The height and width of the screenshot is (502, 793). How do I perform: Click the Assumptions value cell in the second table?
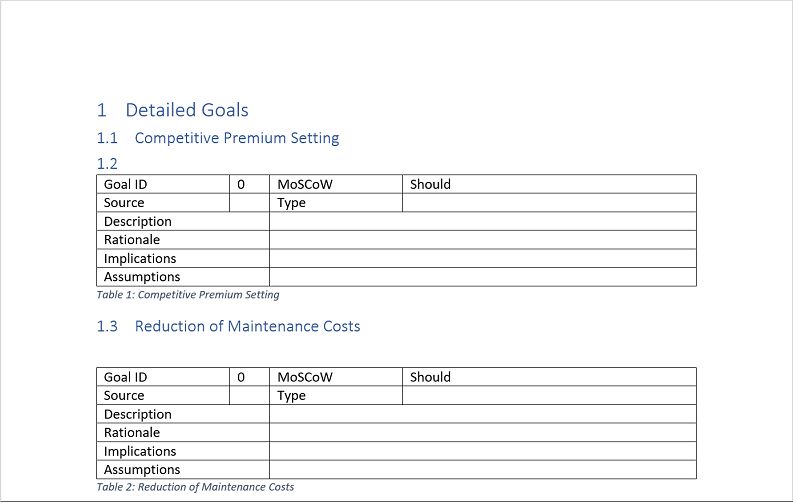pyautogui.click(x=483, y=470)
